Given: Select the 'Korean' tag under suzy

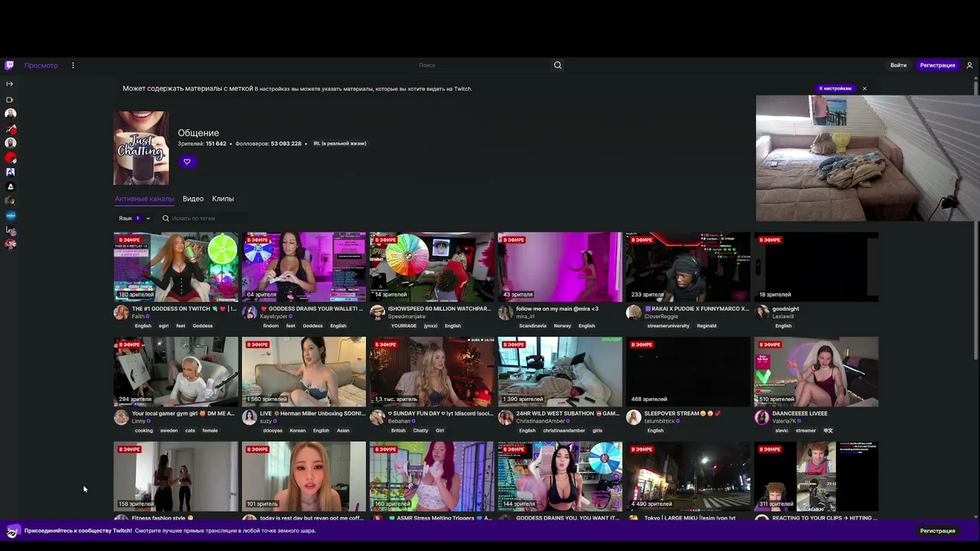Looking at the screenshot, I should [298, 431].
